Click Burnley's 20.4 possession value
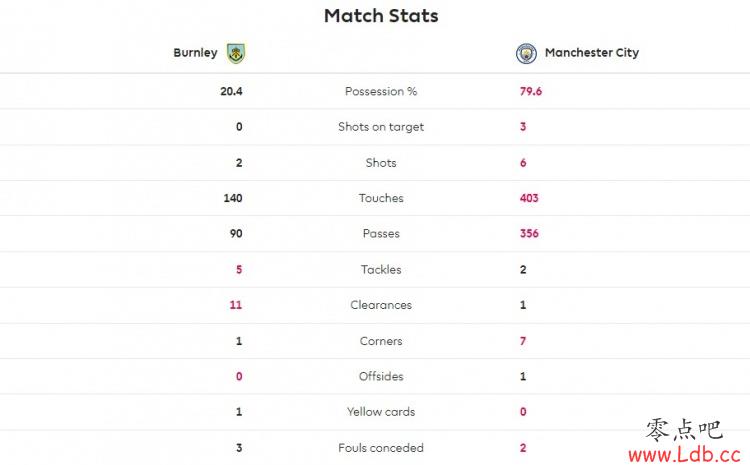 (231, 91)
